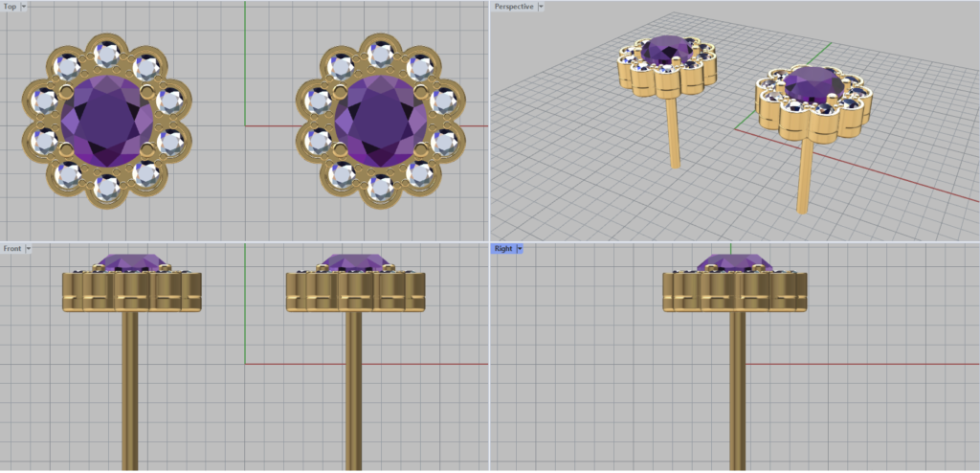The width and height of the screenshot is (980, 473).
Task: Expand the Right viewport menu arrow
Action: pos(519,249)
